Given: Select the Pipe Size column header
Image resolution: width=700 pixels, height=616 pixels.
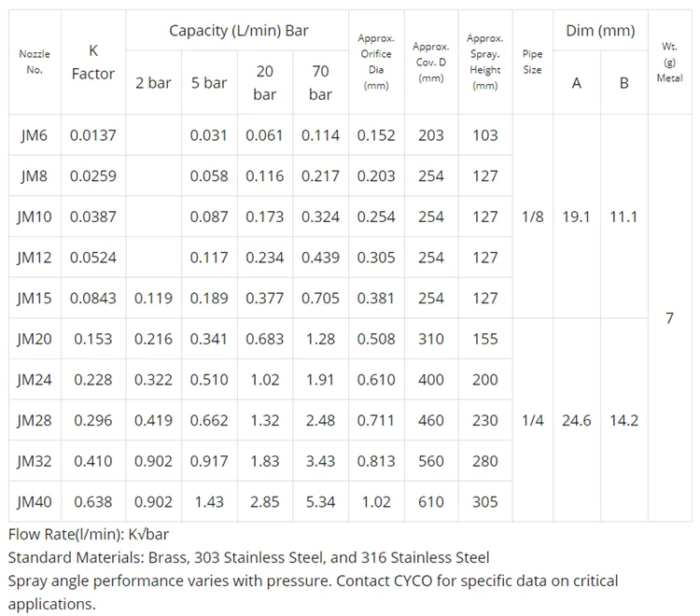Looking at the screenshot, I should coord(532,62).
